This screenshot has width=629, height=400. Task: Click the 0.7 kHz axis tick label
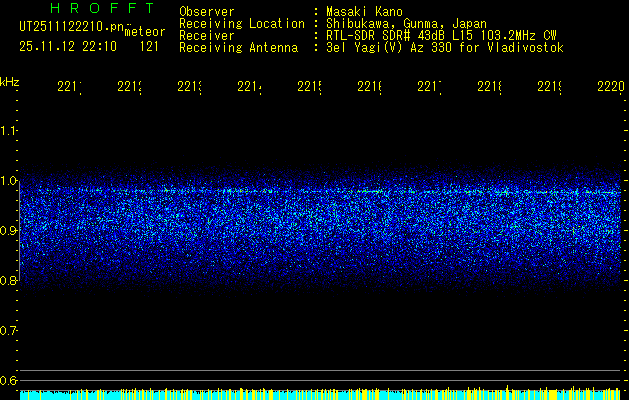(8, 331)
